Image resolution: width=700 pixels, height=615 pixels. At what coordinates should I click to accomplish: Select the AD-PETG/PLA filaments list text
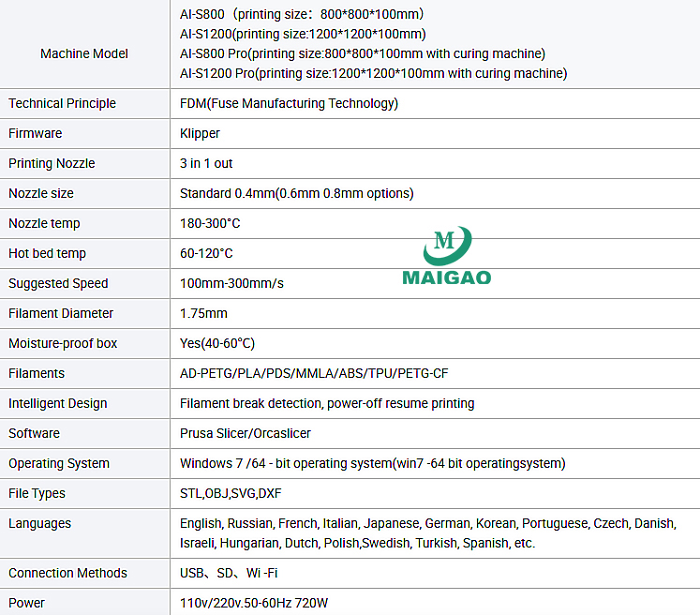tap(314, 373)
